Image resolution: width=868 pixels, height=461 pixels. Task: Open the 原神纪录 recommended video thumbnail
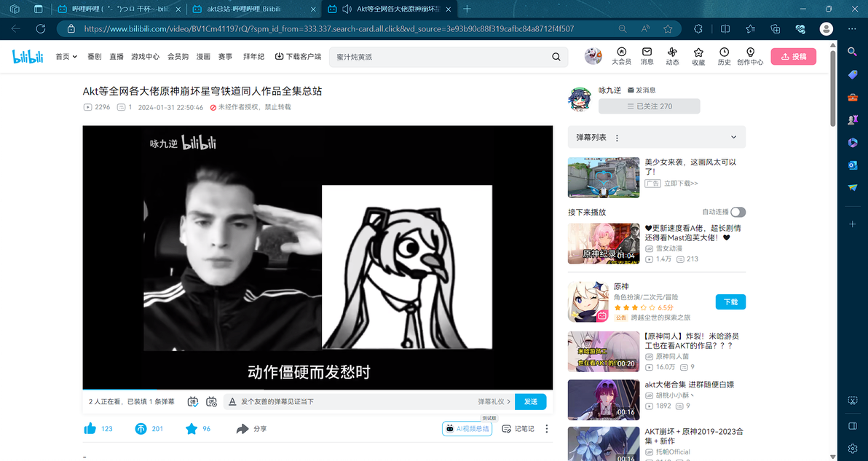[604, 243]
